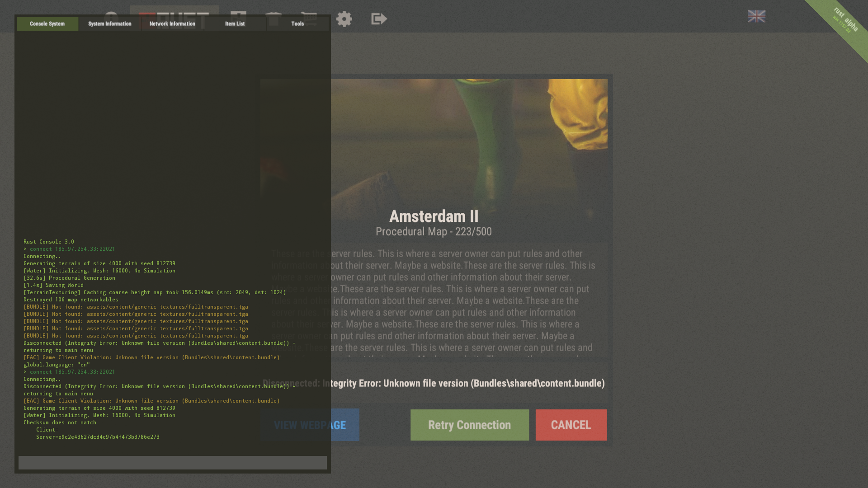Click the '[32.6s] Procedural Generation' console line
Image resolution: width=868 pixels, height=488 pixels.
[69, 278]
